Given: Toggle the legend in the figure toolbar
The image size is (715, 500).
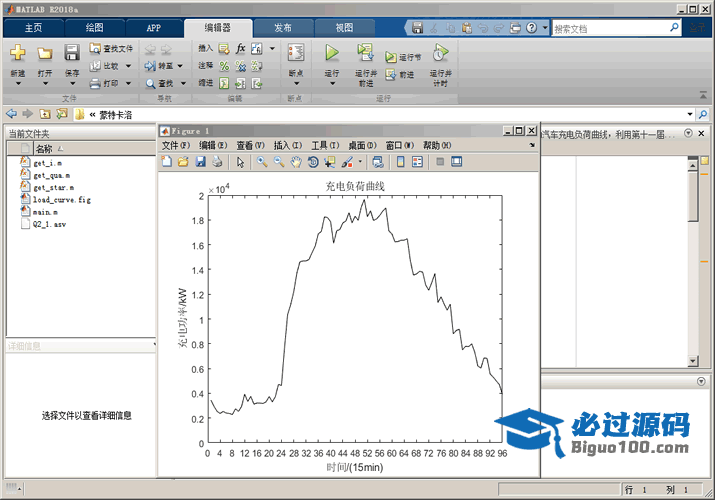Looking at the screenshot, I should pos(416,161).
